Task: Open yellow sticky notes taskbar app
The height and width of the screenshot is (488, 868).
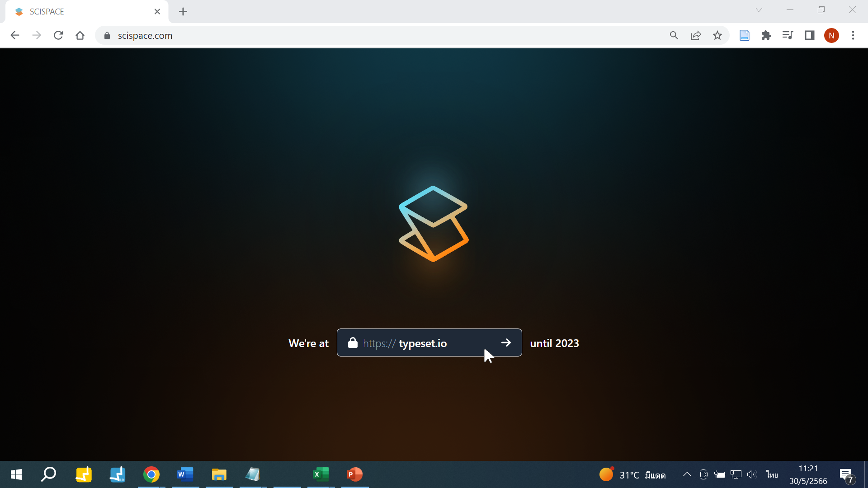Action: point(84,474)
